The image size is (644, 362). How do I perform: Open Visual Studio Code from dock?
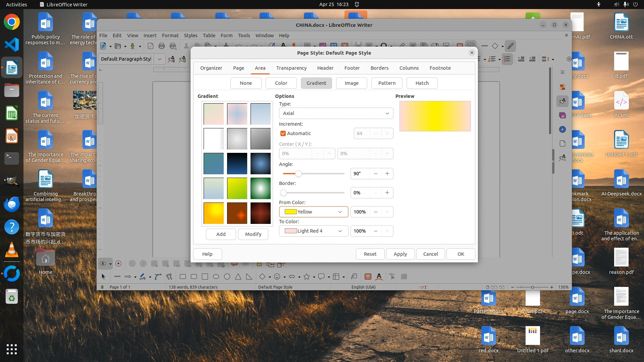point(12,45)
